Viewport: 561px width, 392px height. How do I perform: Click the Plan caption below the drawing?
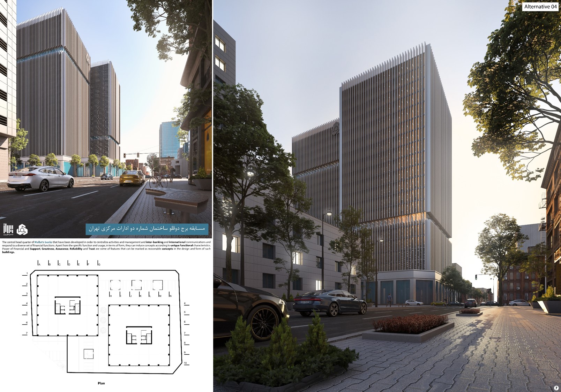click(101, 383)
